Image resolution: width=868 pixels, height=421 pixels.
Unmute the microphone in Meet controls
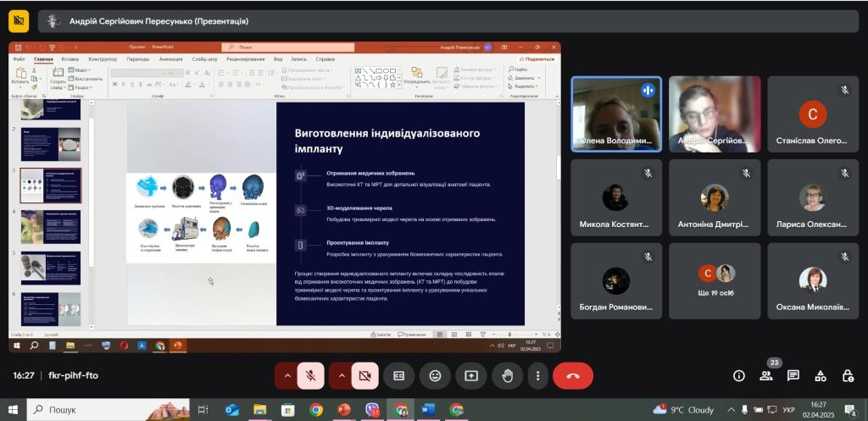[x=310, y=375]
